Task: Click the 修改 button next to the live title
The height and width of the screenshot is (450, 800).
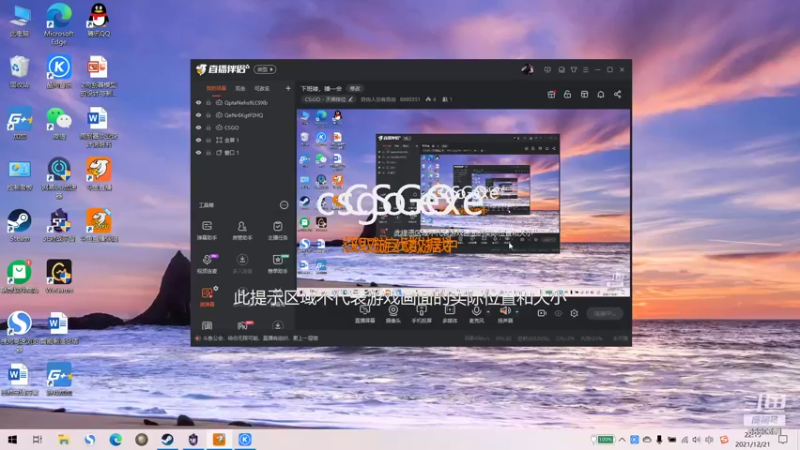Action: tap(355, 88)
